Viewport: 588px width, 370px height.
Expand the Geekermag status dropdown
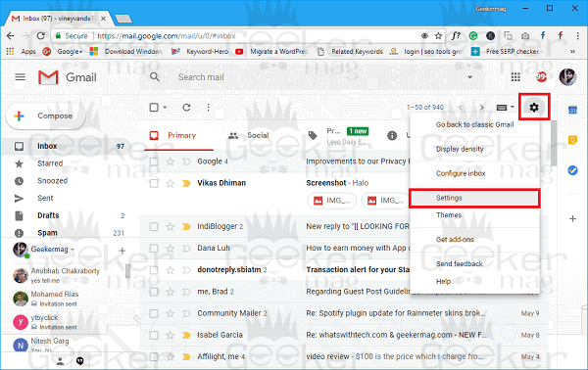click(73, 250)
